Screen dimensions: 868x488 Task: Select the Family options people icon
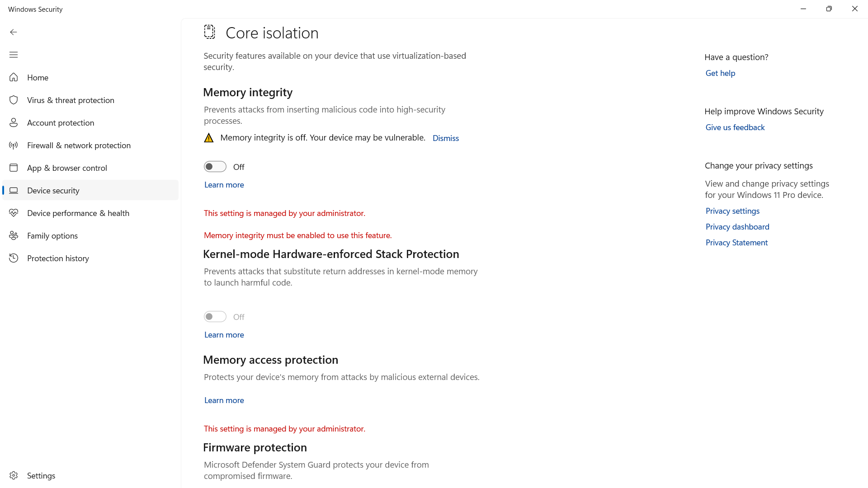tap(14, 235)
